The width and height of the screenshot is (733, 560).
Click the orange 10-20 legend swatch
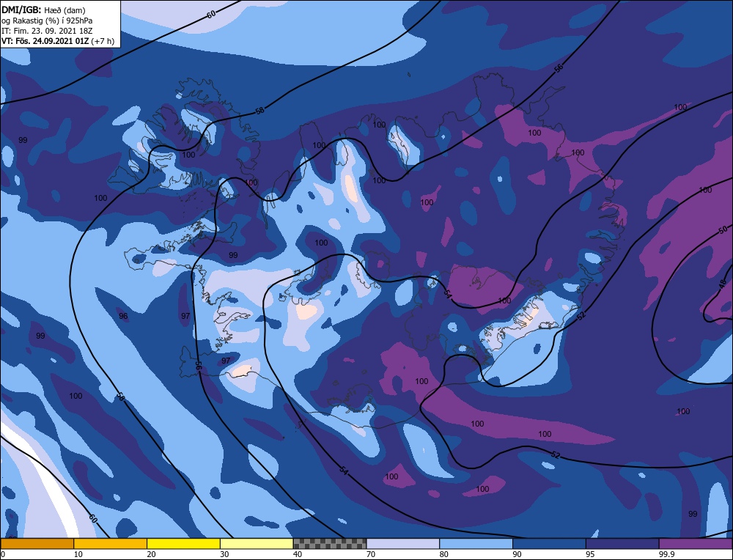pos(111,543)
